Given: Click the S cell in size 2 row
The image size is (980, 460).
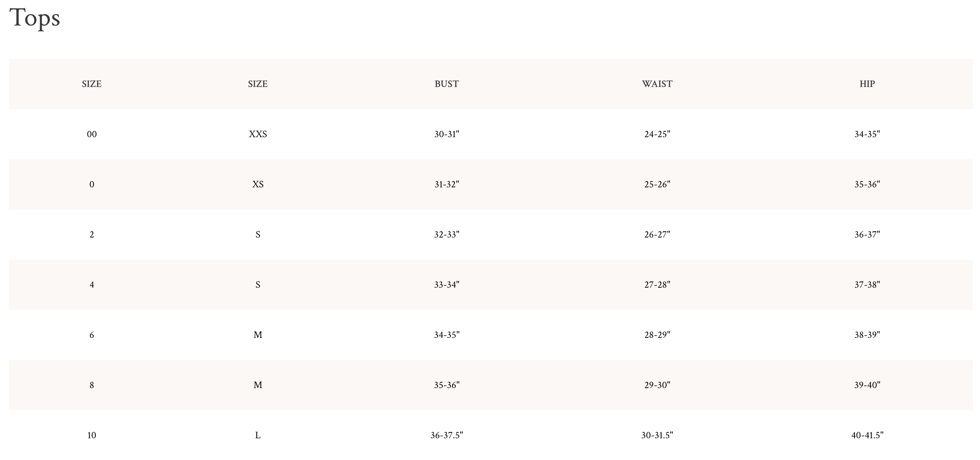Looking at the screenshot, I should tap(258, 235).
